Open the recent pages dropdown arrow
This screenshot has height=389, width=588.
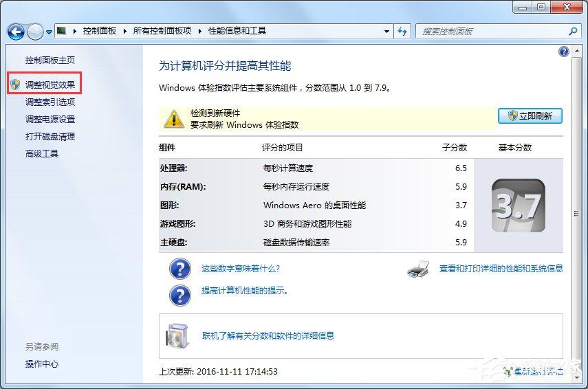click(x=49, y=32)
